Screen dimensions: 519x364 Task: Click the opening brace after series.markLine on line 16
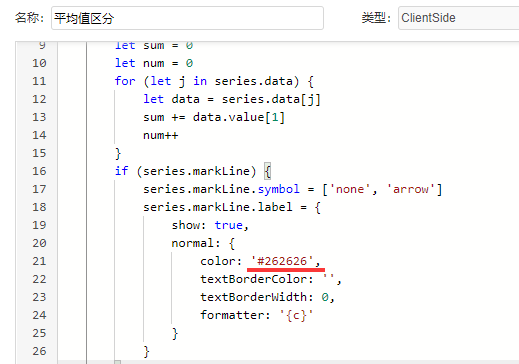click(267, 171)
